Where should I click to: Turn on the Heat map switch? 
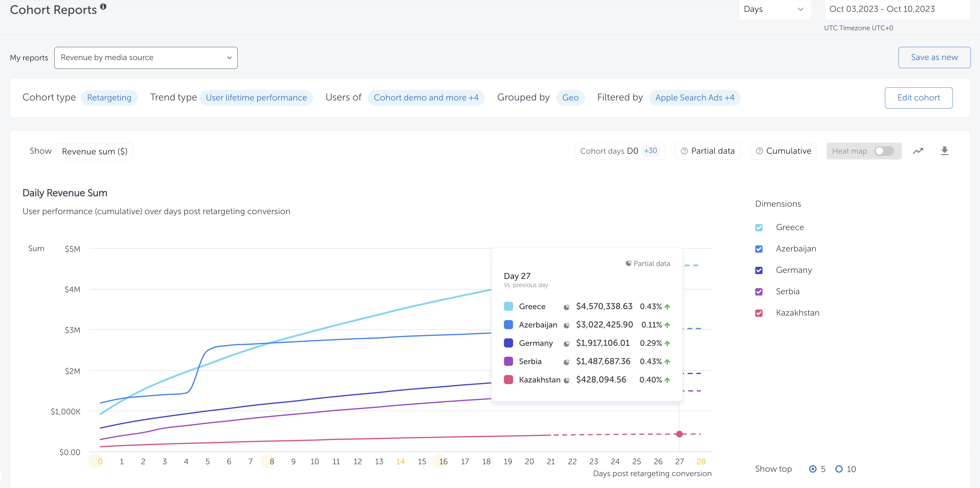click(884, 151)
